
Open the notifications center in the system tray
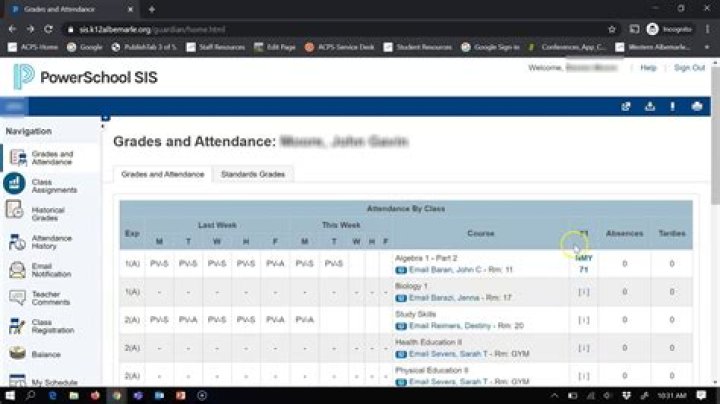pyautogui.click(x=701, y=395)
